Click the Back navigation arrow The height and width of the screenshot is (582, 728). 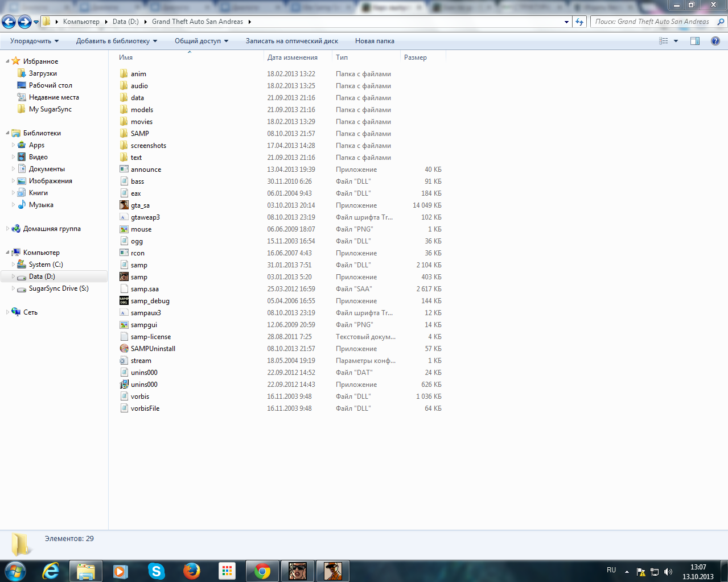[x=9, y=22]
